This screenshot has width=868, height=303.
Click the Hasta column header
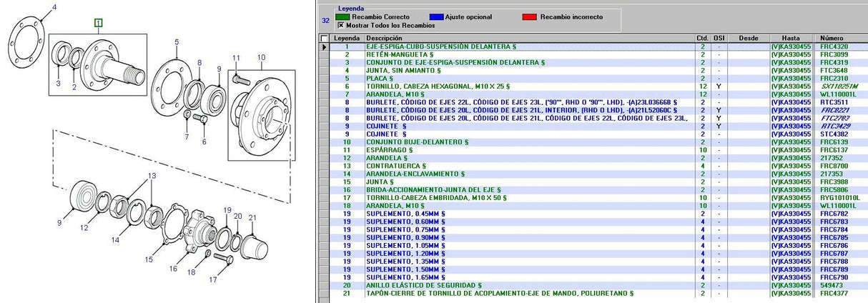791,38
